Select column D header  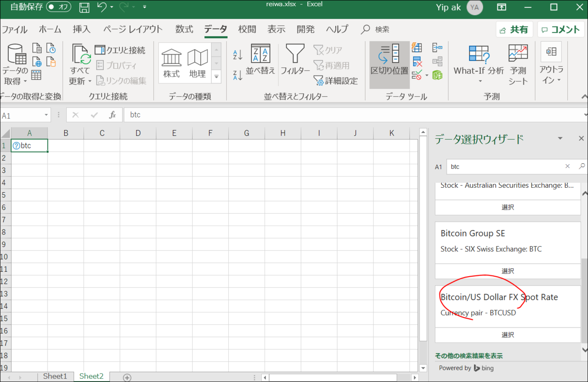click(138, 133)
